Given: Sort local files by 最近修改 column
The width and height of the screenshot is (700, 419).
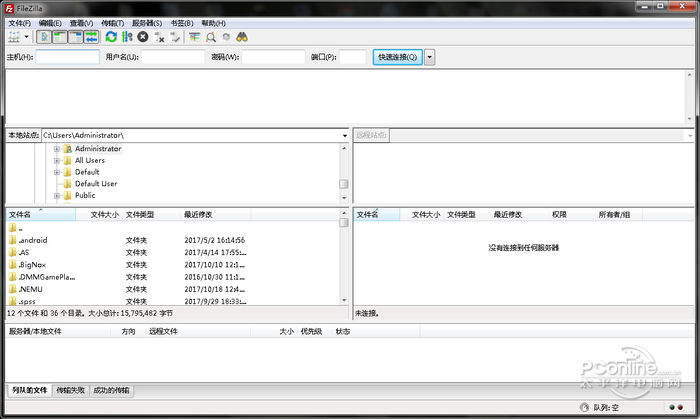Looking at the screenshot, I should pos(198,214).
